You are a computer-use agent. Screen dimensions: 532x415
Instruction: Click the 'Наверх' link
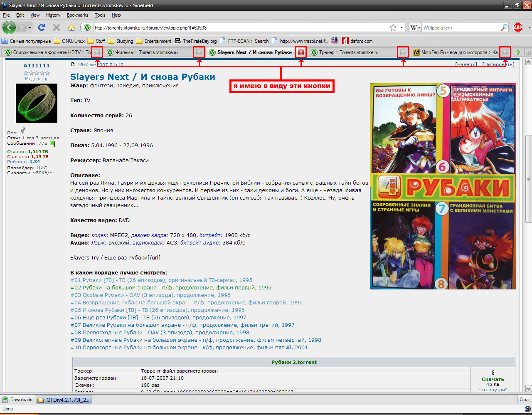[466, 64]
